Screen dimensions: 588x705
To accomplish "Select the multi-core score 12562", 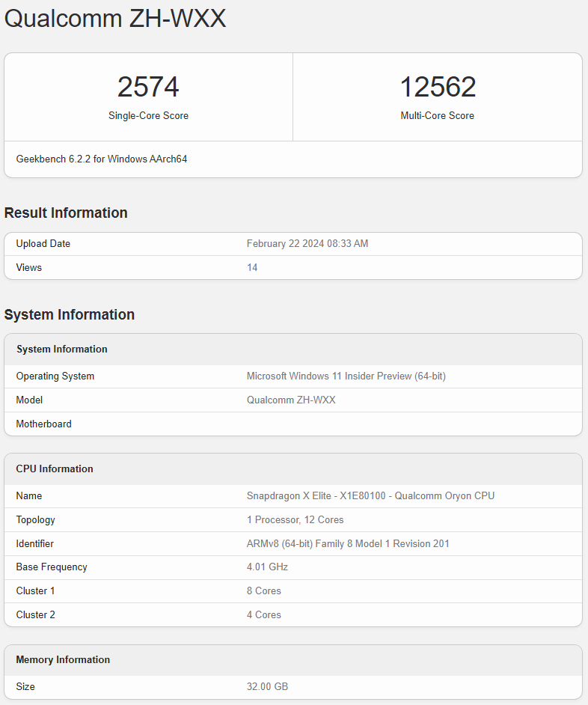I will [438, 87].
